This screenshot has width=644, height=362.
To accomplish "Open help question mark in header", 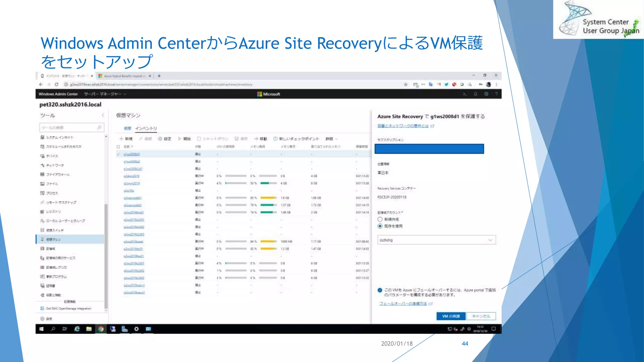I will pos(496,94).
